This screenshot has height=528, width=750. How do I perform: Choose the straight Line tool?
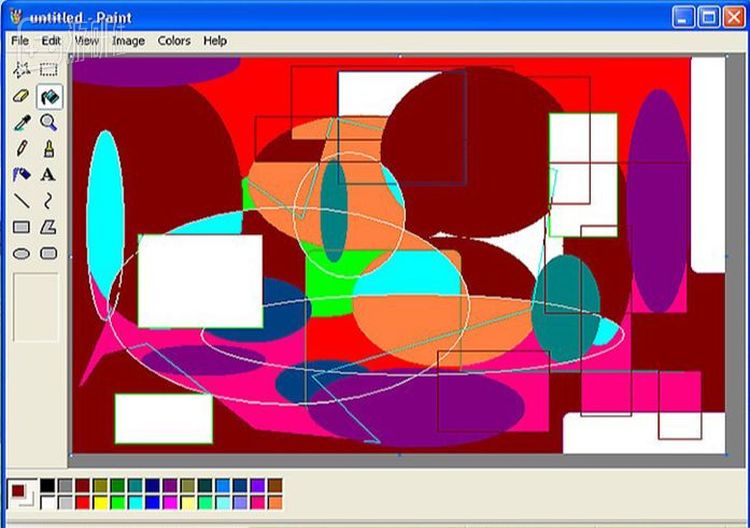coord(21,201)
